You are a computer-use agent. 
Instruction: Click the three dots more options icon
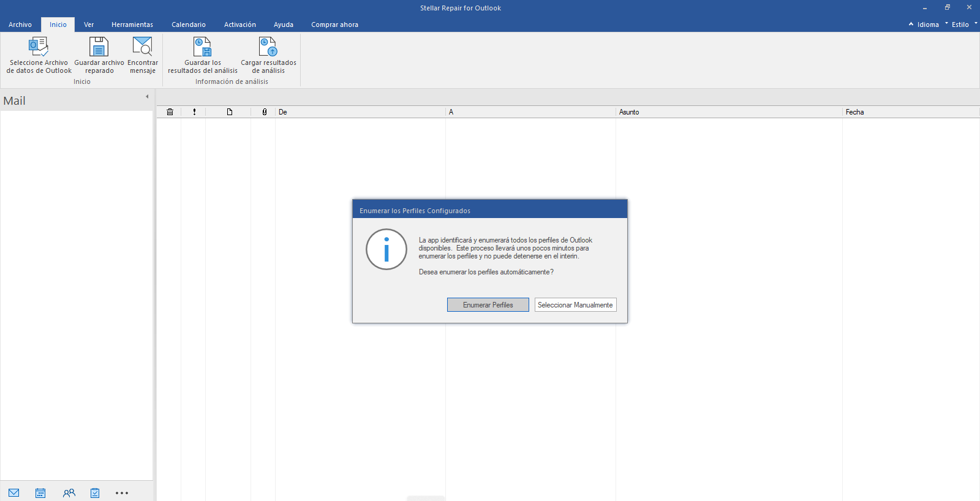click(122, 493)
